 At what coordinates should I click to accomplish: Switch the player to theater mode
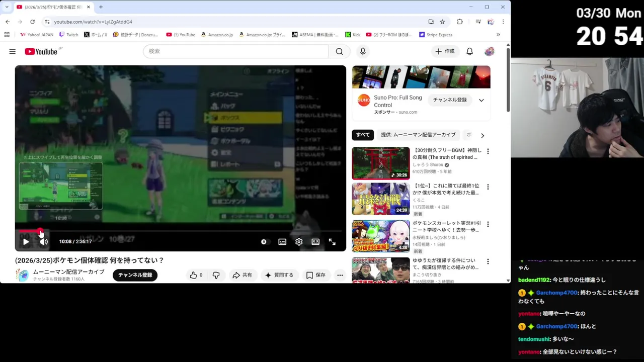pos(315,242)
